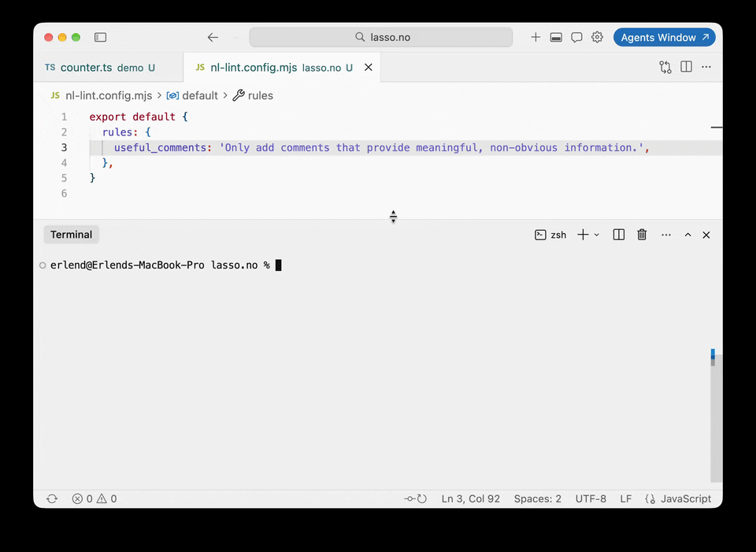The image size is (756, 552).
Task: Open the settings gear icon
Action: click(598, 37)
